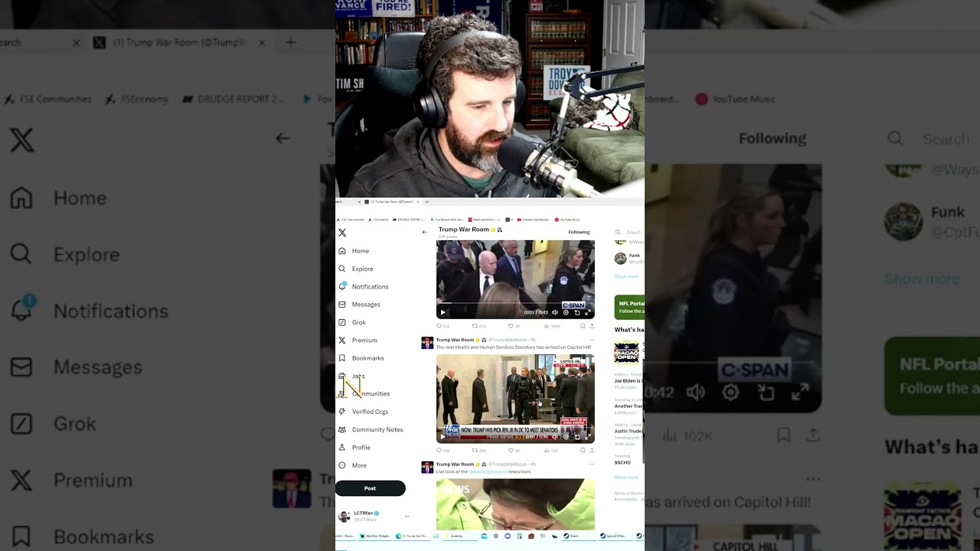Screen dimensions: 980x551
Task: Open Notifications in the X sidebar
Action: coord(364,286)
